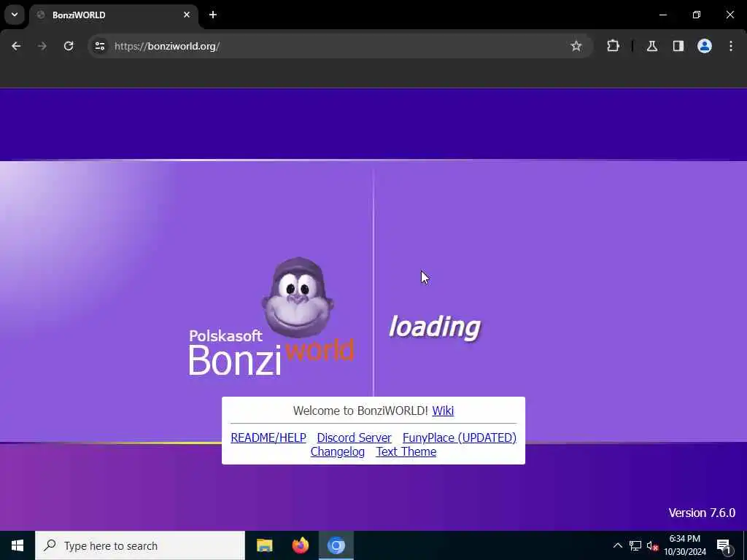Screen dimensions: 747x560
Task: Select the BonziWORLD browser tab
Action: click(113, 15)
